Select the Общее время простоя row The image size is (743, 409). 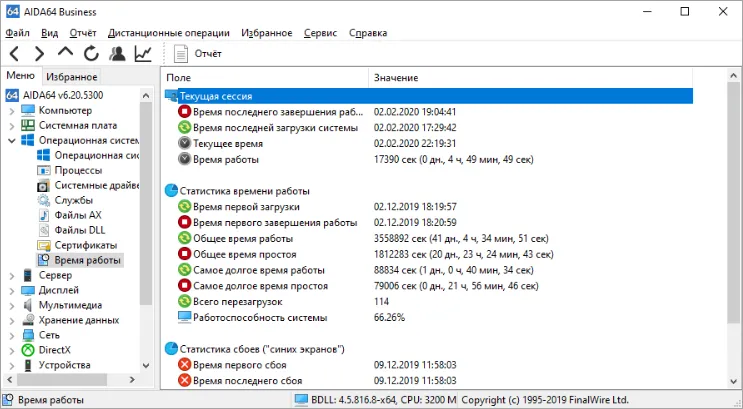(428, 254)
